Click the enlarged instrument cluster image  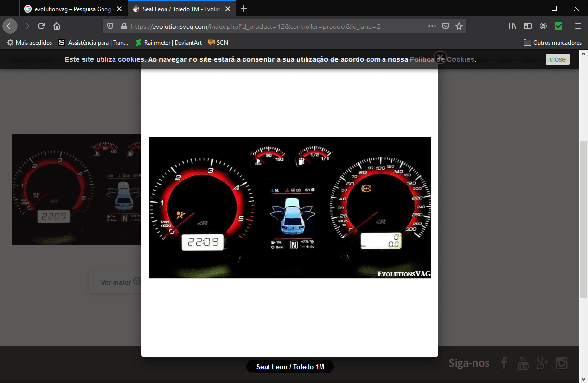(290, 208)
